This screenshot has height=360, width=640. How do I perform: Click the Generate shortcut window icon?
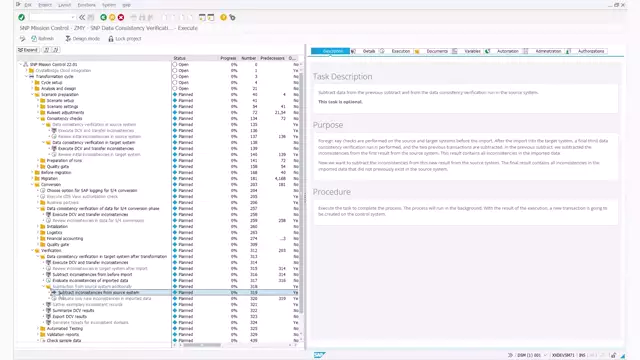[211, 17]
